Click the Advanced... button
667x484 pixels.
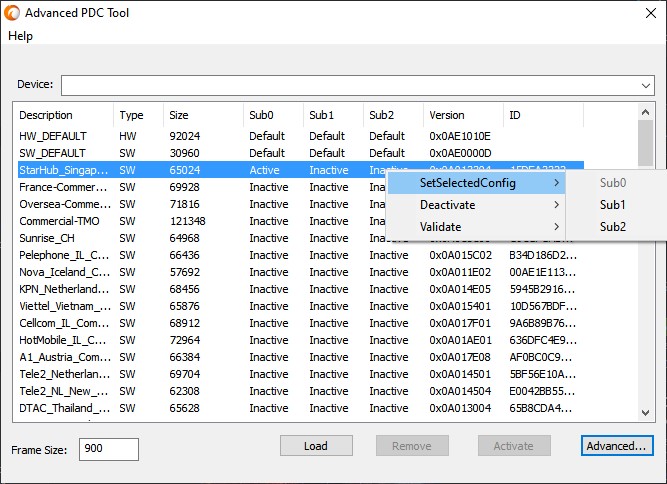coord(617,446)
